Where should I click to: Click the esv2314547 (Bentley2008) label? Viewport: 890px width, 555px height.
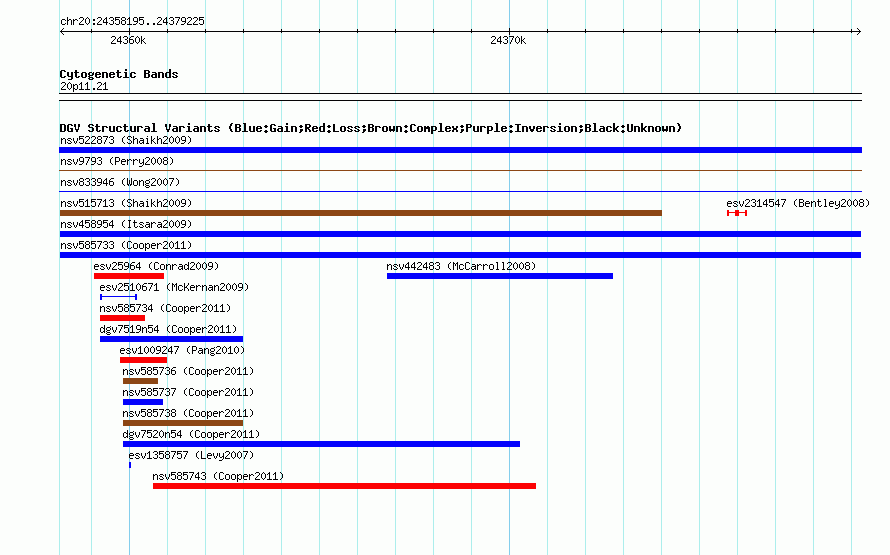[x=798, y=203]
